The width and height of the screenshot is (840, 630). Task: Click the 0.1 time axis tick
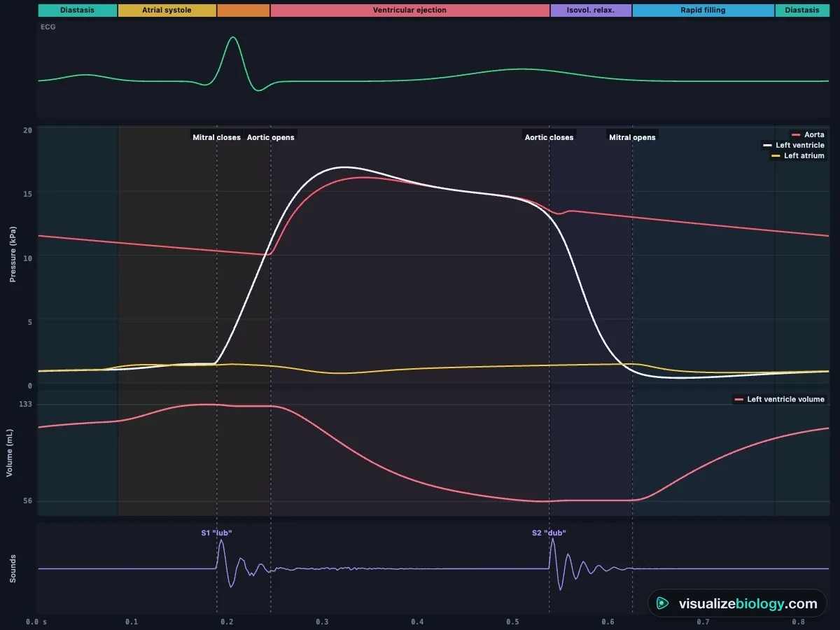(x=132, y=622)
